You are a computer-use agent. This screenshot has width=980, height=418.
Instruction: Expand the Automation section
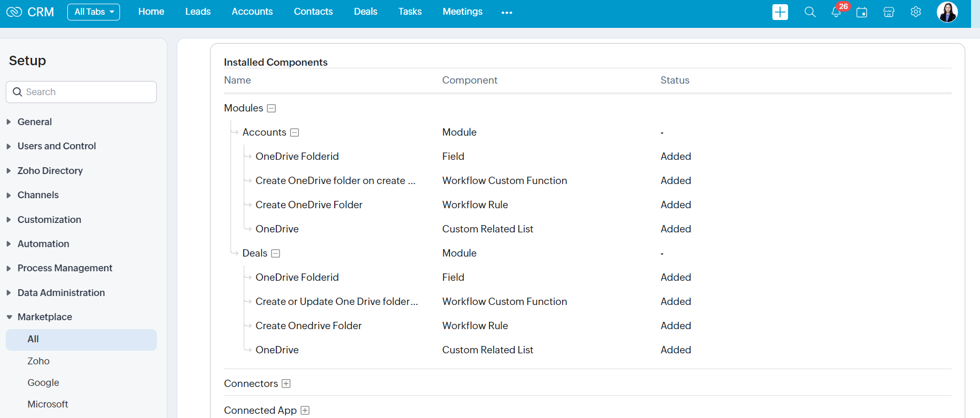coord(43,244)
